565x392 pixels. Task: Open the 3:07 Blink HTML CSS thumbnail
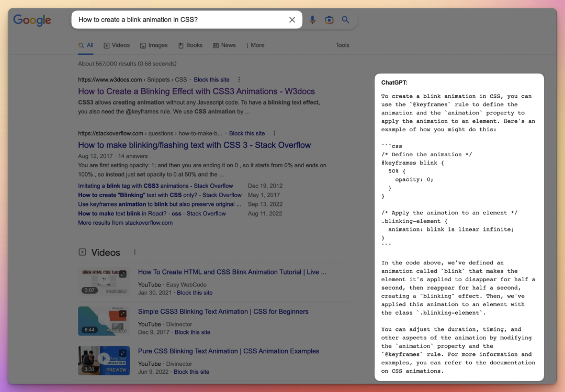(x=104, y=282)
